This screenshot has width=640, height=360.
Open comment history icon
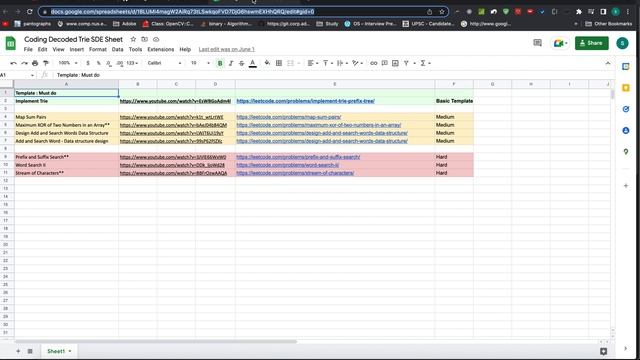[538, 43]
